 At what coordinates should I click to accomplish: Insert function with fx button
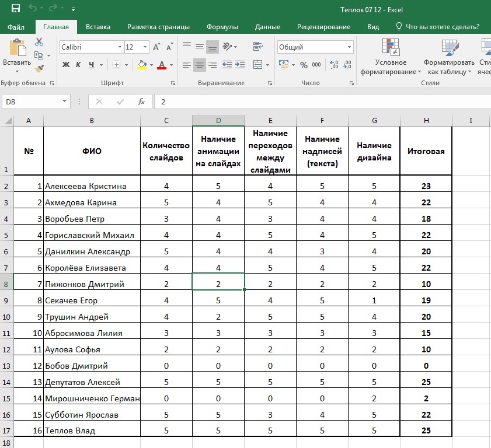point(141,101)
